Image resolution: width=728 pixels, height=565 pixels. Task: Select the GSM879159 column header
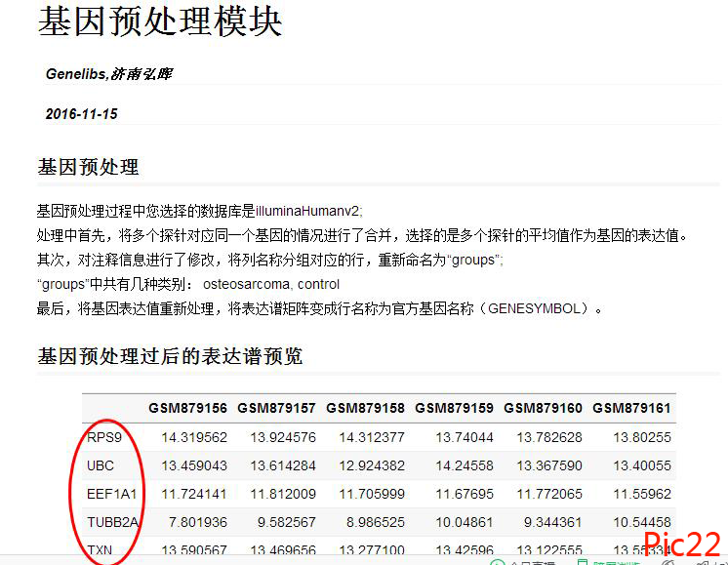pos(454,408)
